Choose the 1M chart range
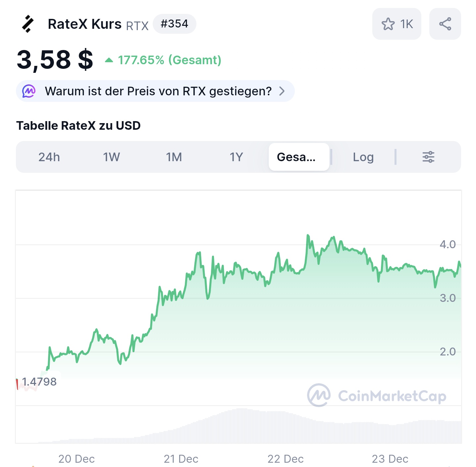 pyautogui.click(x=174, y=157)
